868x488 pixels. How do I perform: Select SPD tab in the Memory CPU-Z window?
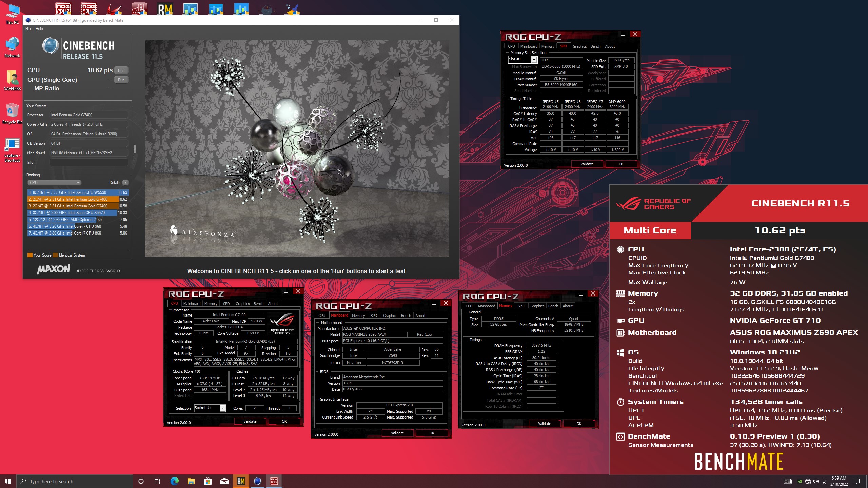coord(521,306)
